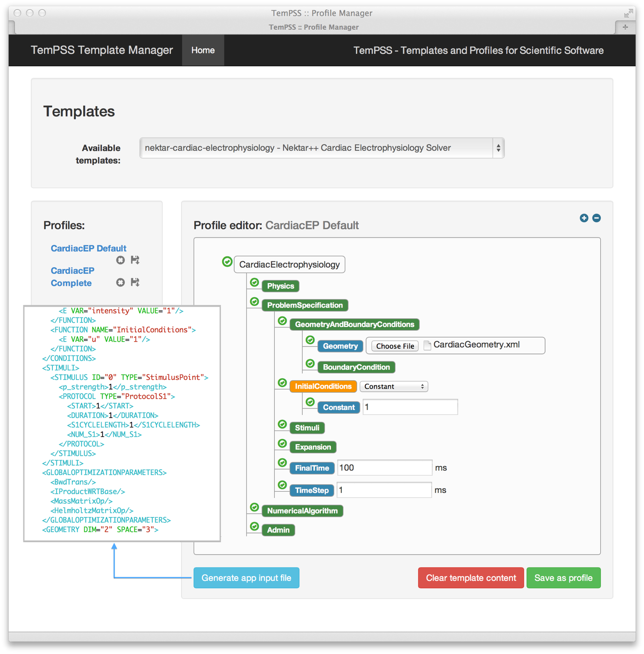Click the XML line STIMULUS ID="0"

(x=129, y=378)
